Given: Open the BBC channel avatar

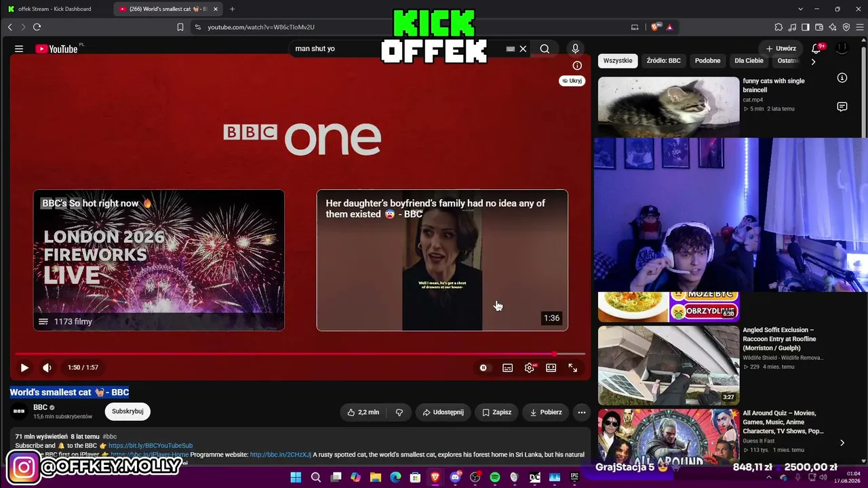Looking at the screenshot, I should pyautogui.click(x=19, y=411).
